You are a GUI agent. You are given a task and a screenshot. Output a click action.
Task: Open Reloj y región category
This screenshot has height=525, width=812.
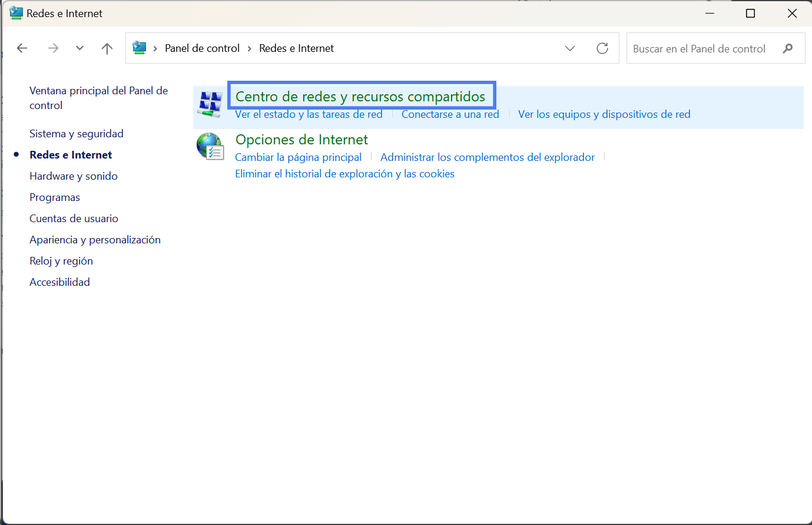pyautogui.click(x=61, y=261)
